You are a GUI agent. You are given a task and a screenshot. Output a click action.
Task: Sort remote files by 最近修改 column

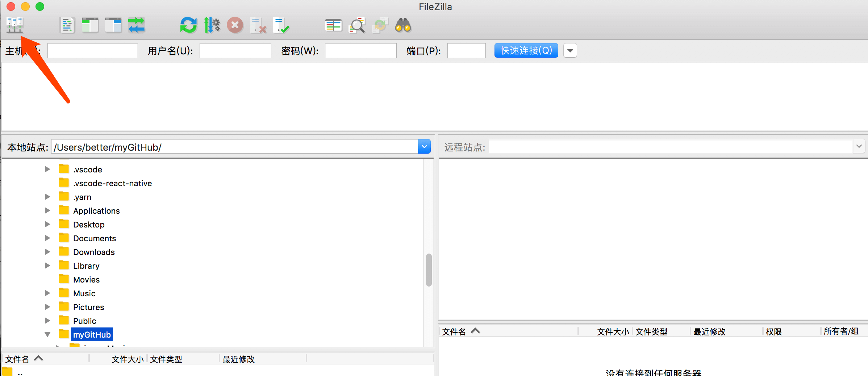pyautogui.click(x=727, y=331)
